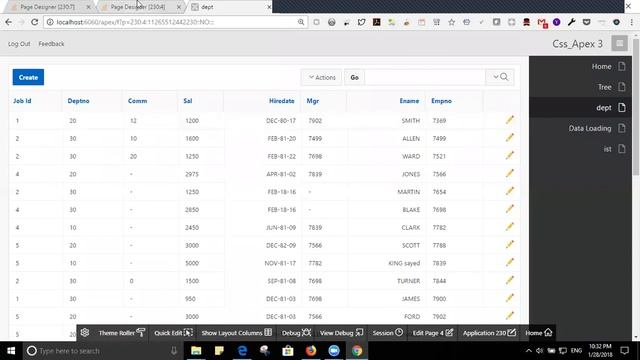The width and height of the screenshot is (640, 360).
Task: Click the Sal column header
Action: point(188,101)
